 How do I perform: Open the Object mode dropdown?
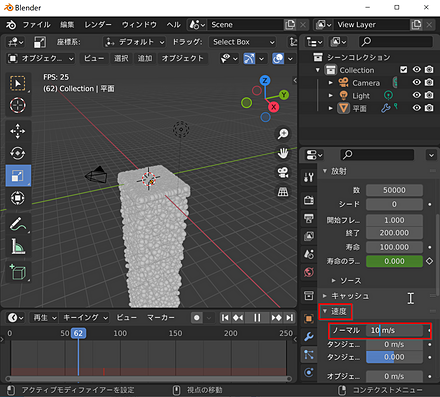point(41,59)
